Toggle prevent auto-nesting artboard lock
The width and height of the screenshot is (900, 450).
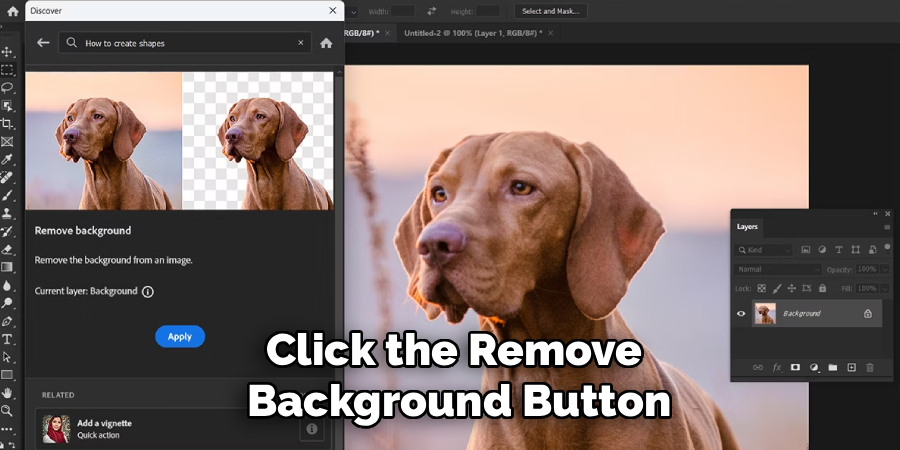[x=807, y=288]
